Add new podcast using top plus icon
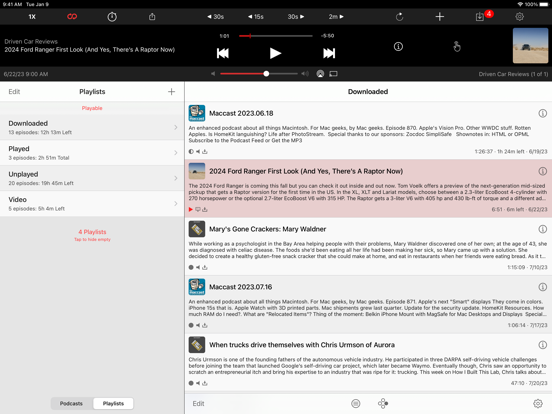552x414 pixels. [440, 17]
